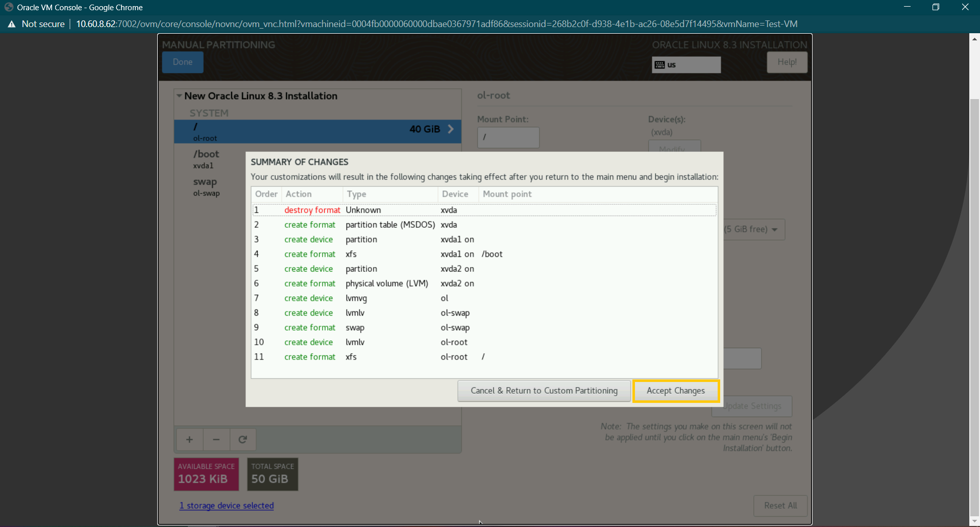
Task: Click the scrollbar up arrow
Action: [974, 38]
